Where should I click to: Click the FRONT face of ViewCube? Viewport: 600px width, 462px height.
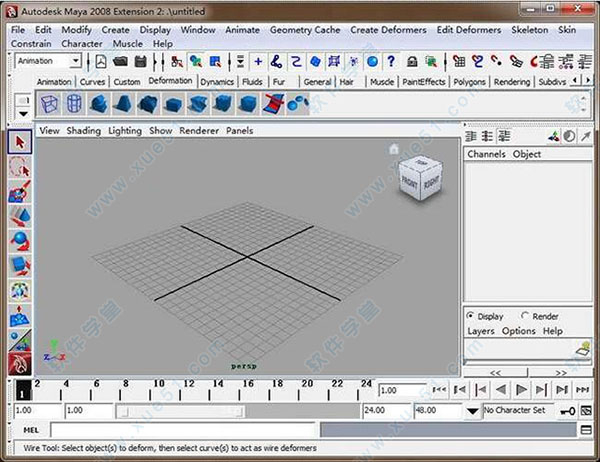click(x=409, y=183)
